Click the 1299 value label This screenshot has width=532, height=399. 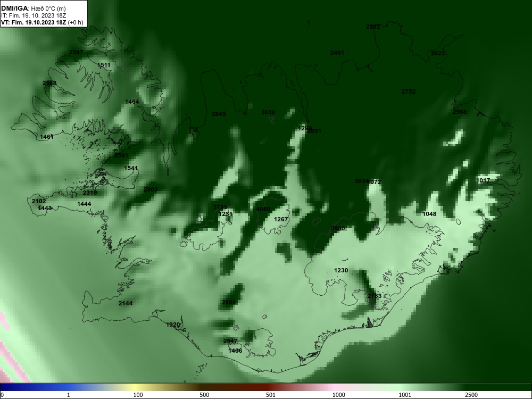(304, 128)
